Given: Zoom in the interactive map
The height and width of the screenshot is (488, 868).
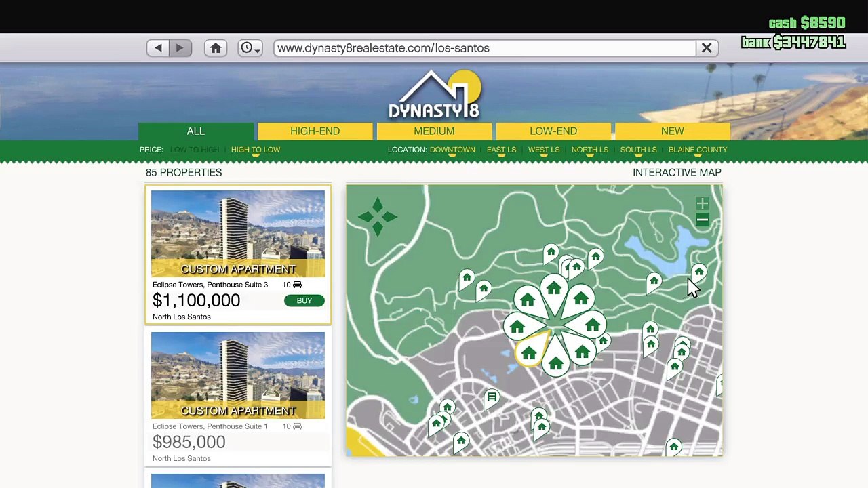Looking at the screenshot, I should tap(703, 203).
